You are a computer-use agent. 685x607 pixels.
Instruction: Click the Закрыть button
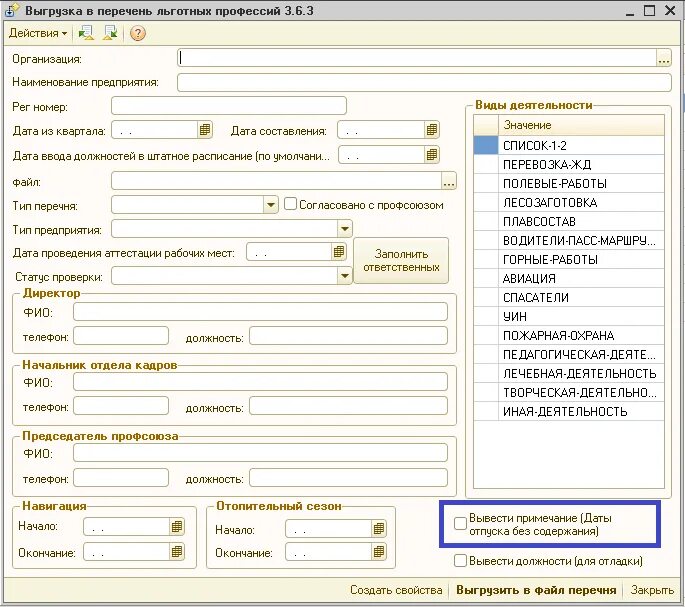(652, 590)
